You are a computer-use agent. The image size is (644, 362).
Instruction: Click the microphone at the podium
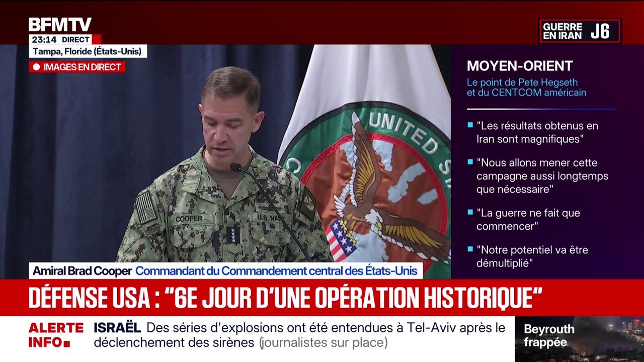[235, 167]
